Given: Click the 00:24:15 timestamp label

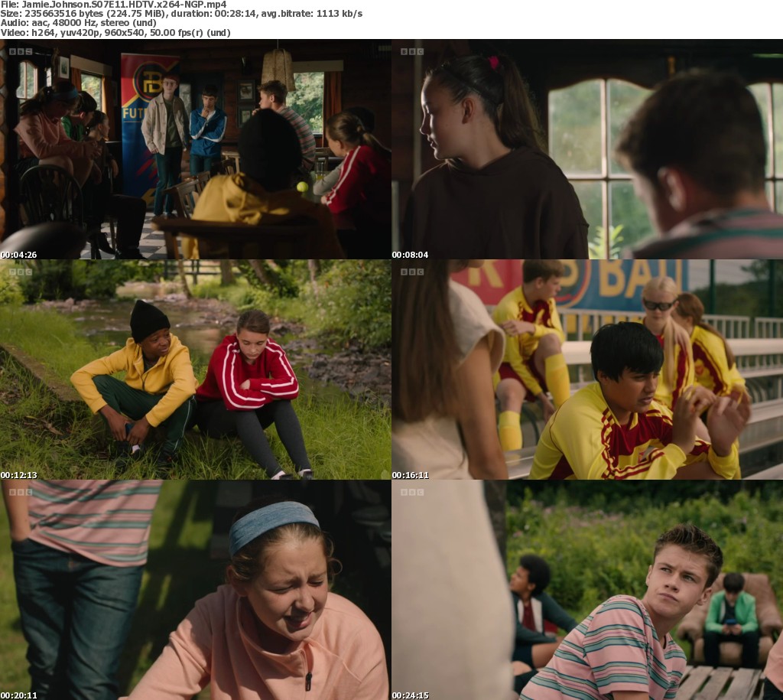Looking at the screenshot, I should tap(410, 695).
